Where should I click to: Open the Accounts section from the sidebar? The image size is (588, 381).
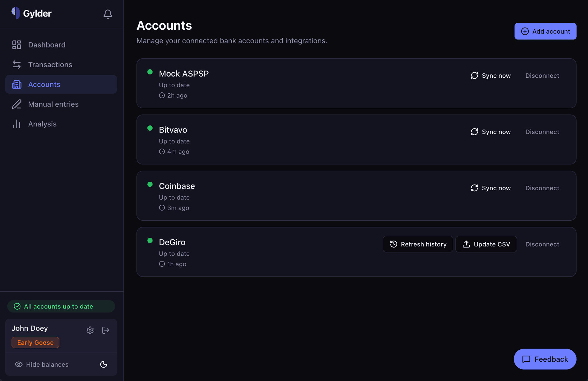(x=44, y=84)
